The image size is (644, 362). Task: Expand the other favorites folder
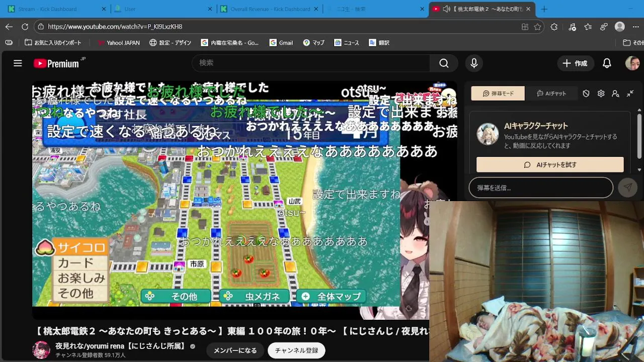pos(633,43)
